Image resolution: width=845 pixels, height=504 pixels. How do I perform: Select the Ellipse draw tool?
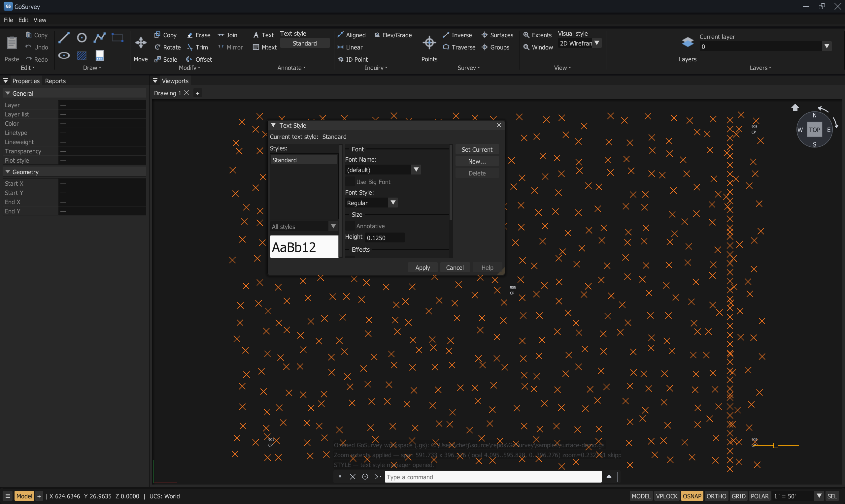tap(64, 55)
